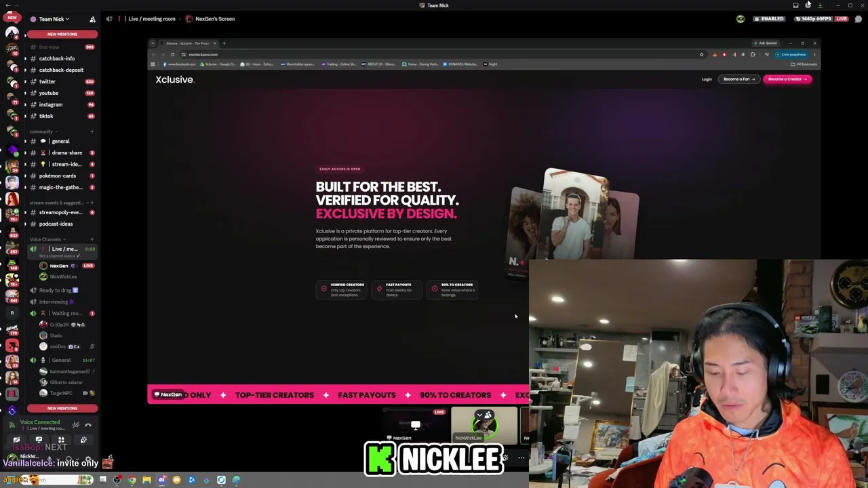Open the catchback-info channel
868x488 pixels.
62,58
